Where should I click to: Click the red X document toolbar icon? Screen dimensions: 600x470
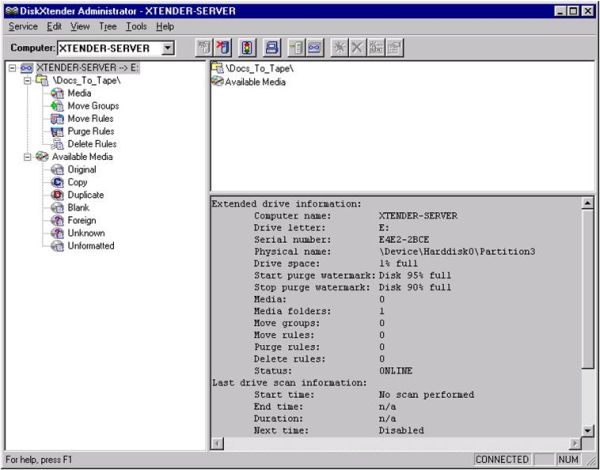point(223,48)
